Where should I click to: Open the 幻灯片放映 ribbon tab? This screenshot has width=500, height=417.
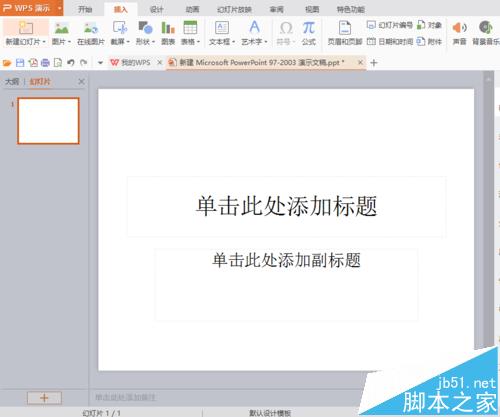point(234,9)
